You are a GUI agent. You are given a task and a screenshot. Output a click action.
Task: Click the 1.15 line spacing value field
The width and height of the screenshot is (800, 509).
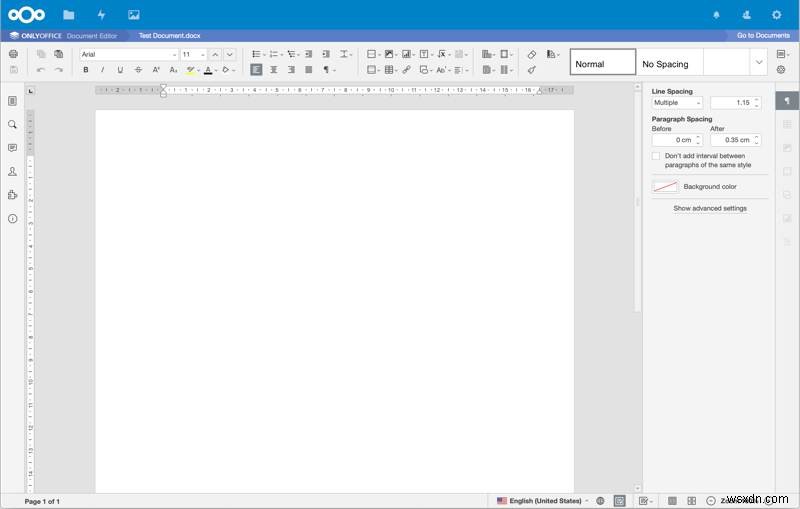(x=735, y=103)
